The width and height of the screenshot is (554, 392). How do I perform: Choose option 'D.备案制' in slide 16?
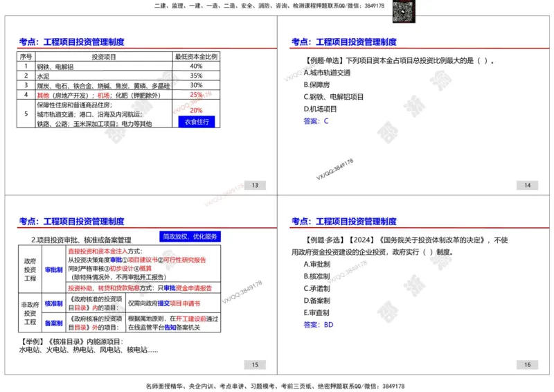pyautogui.click(x=317, y=301)
